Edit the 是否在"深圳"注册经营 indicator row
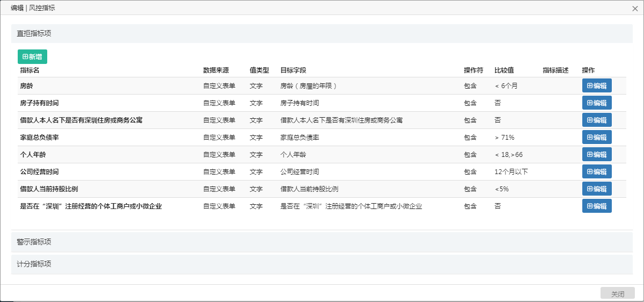The image size is (644, 302). (597, 206)
